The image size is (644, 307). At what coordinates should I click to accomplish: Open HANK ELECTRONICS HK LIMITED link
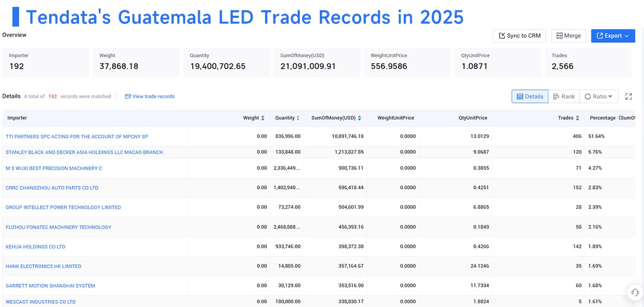43,266
